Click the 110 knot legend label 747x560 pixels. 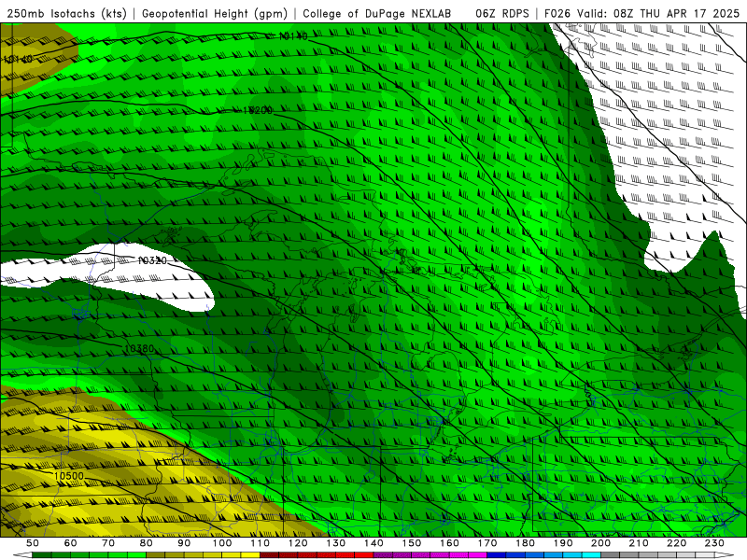(x=260, y=543)
